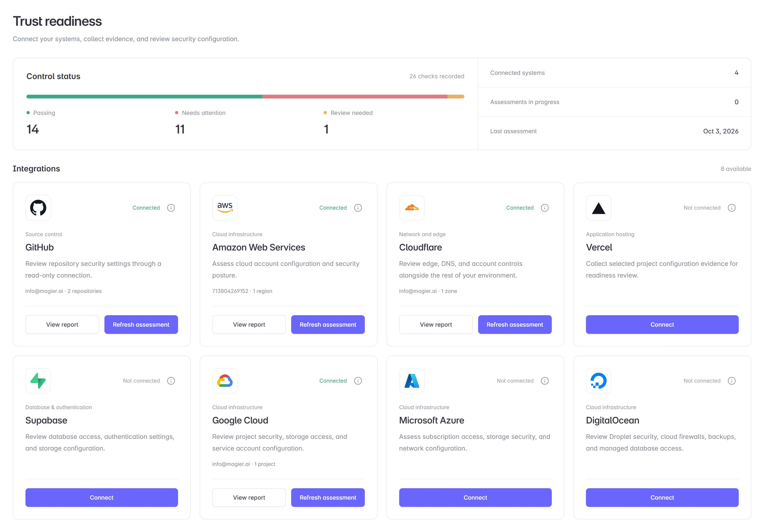Click 'info@magier.ai · 2 repositories' text
This screenshot has width=764, height=532.
point(64,291)
